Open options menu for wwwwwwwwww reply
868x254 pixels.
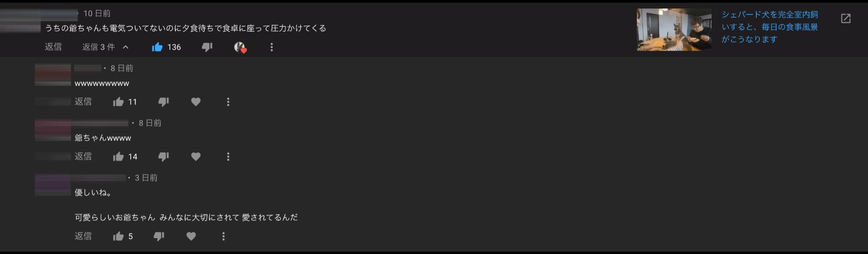tap(228, 102)
